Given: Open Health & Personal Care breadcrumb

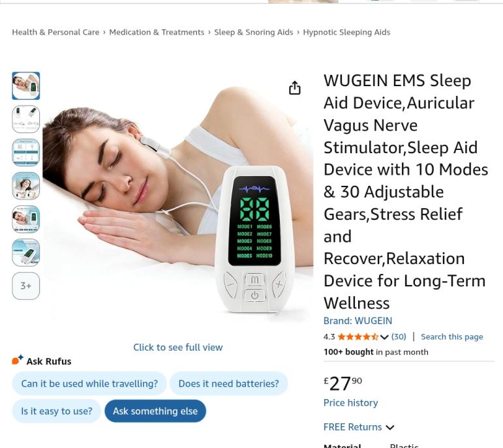Looking at the screenshot, I should point(56,33).
